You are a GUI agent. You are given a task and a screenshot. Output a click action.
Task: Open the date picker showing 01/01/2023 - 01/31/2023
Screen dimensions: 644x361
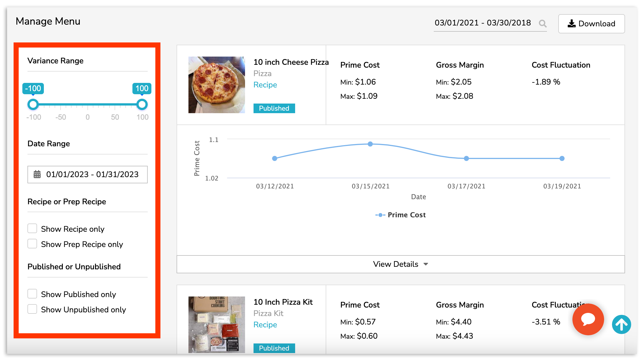tap(92, 175)
